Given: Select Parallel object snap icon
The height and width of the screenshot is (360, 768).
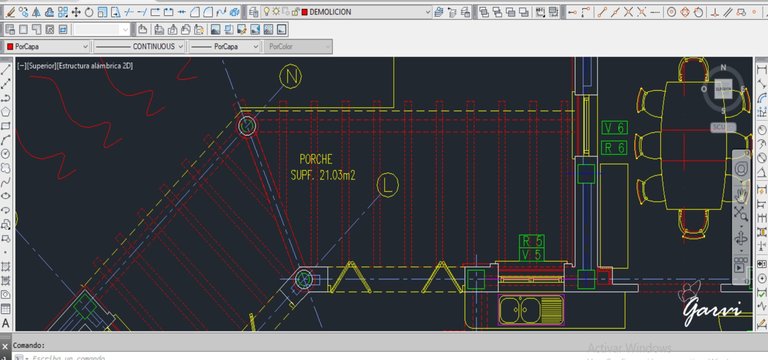Looking at the screenshot, I should tap(728, 12).
